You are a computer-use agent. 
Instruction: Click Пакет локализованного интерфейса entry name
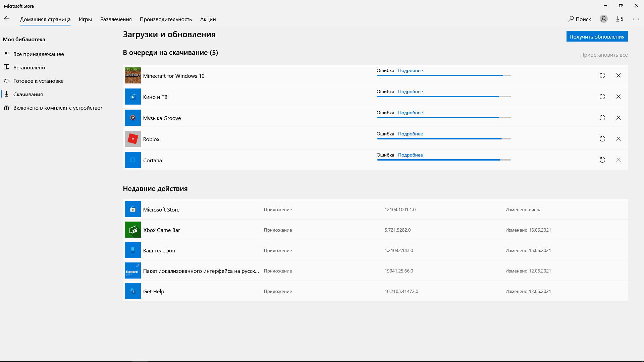[201, 271]
